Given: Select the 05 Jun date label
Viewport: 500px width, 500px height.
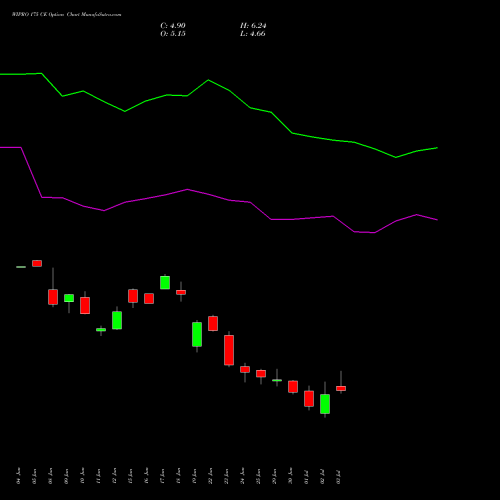Looking at the screenshot, I should tap(35, 476).
